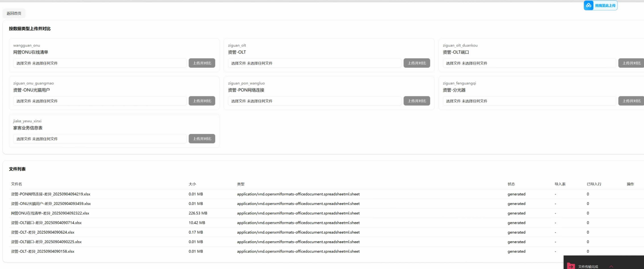The image size is (644, 269).
Task: Click the 文件名 column header
Action: [16, 184]
